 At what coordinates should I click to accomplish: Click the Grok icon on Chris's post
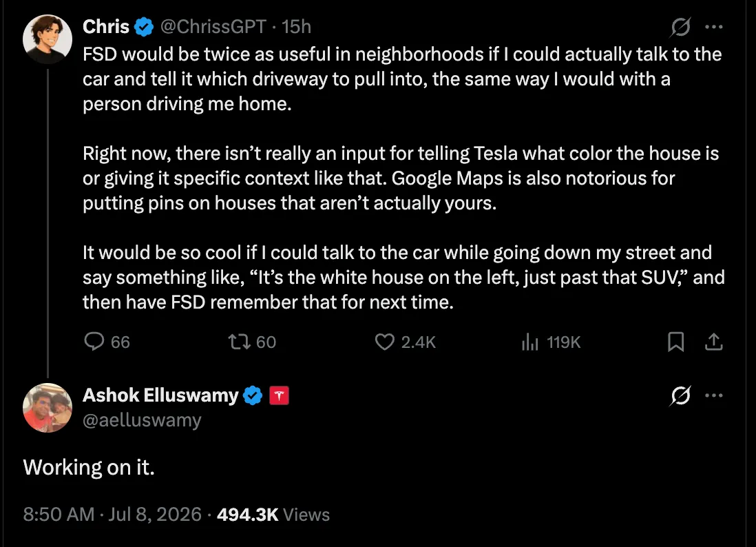[680, 27]
